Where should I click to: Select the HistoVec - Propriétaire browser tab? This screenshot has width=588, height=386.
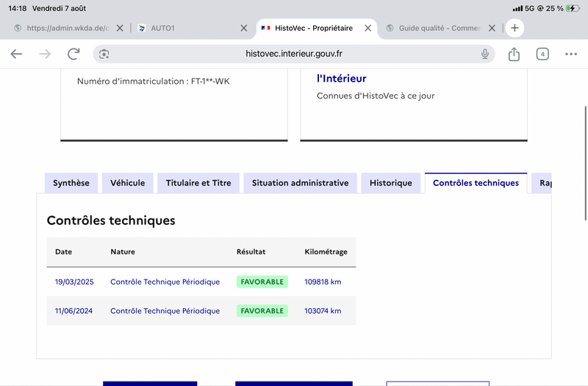(313, 28)
